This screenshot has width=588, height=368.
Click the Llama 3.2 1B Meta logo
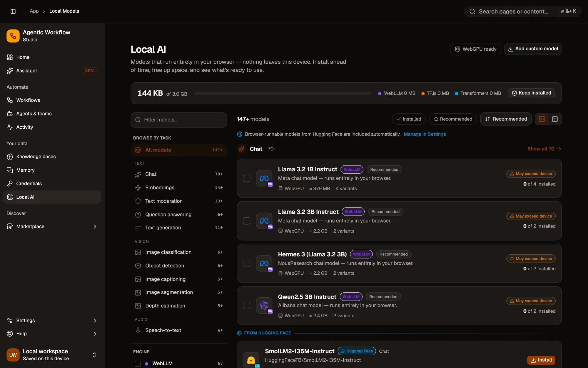pos(264,178)
